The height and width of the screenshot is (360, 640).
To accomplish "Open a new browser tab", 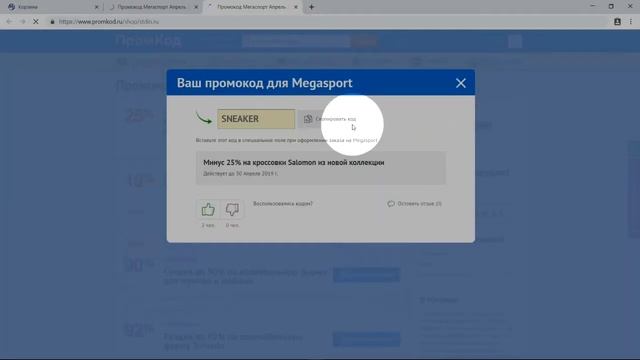I will 311,7.
